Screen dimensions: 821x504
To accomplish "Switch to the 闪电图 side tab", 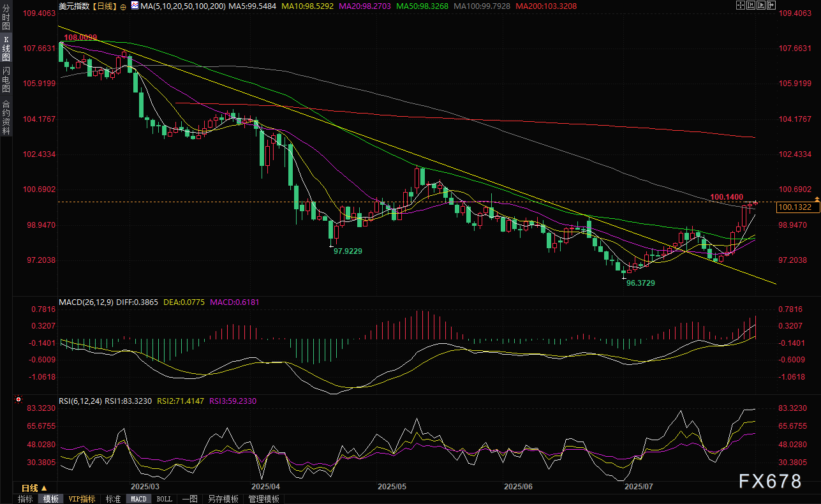I will click(x=6, y=80).
